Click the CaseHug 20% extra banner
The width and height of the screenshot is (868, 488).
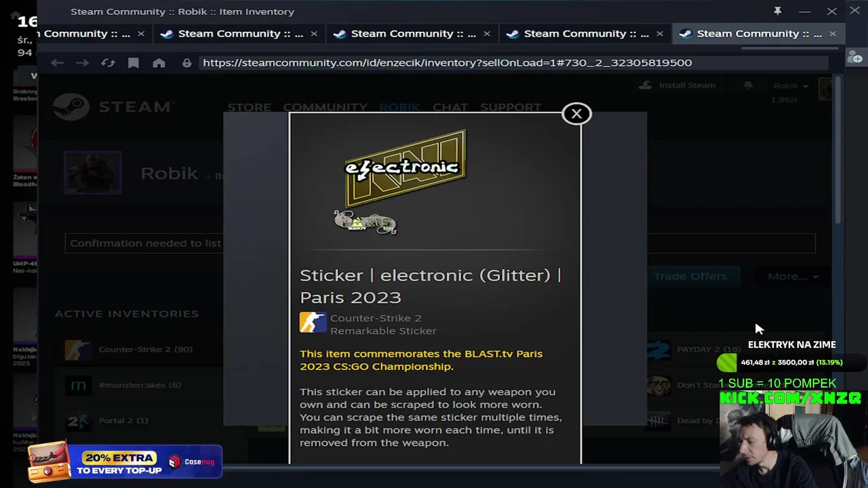coord(125,462)
